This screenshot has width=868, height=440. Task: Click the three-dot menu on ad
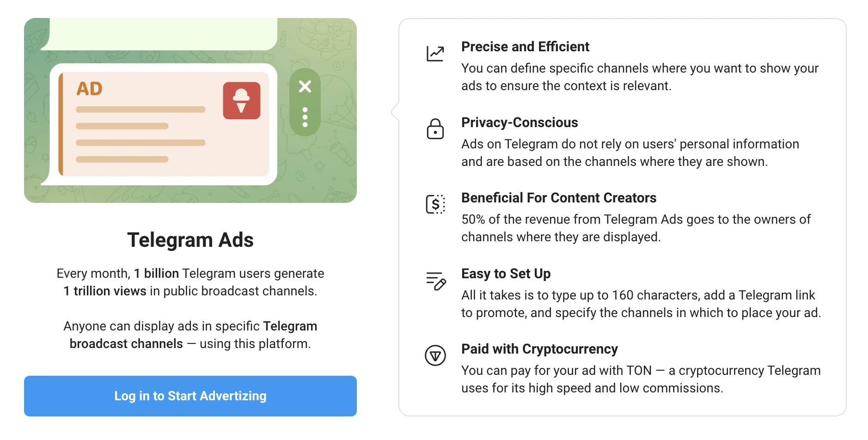(x=305, y=117)
